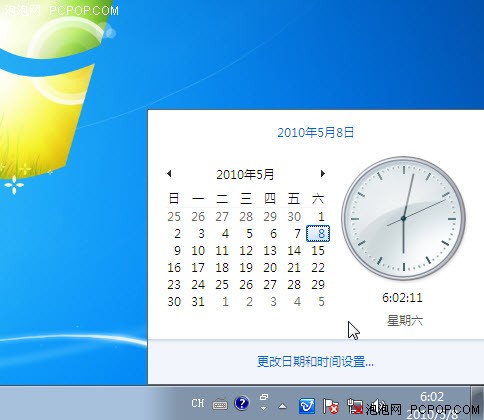Select May 21 in the calendar

(x=294, y=267)
